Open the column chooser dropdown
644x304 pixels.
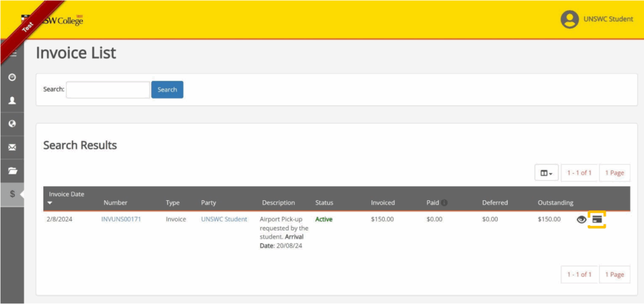coord(546,173)
